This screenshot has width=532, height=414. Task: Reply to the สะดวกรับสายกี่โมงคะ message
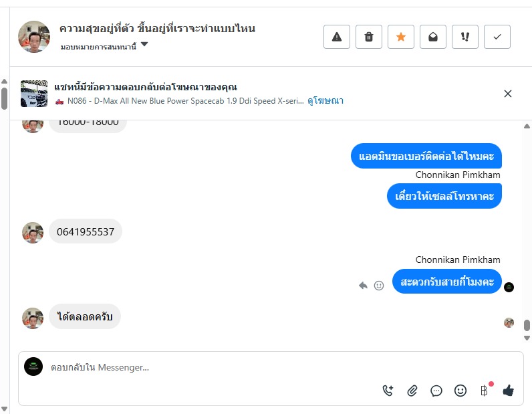click(x=364, y=286)
